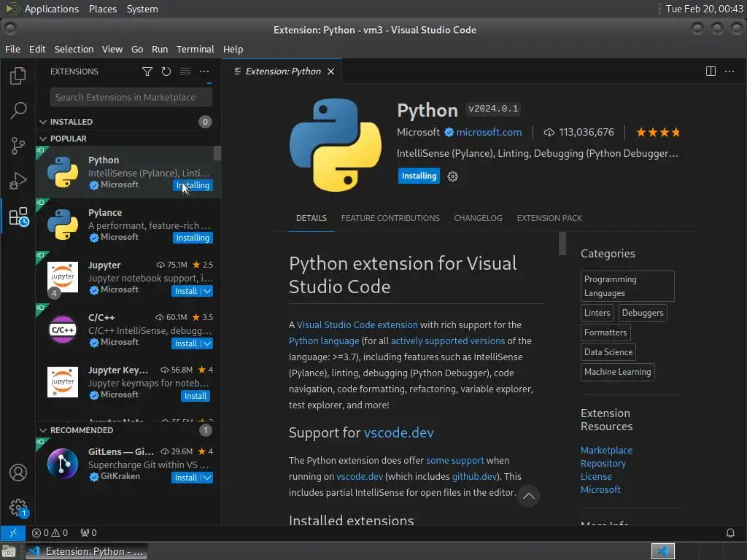Viewport: 747px width, 560px height.
Task: Collapse the POPULAR section
Action: point(69,139)
